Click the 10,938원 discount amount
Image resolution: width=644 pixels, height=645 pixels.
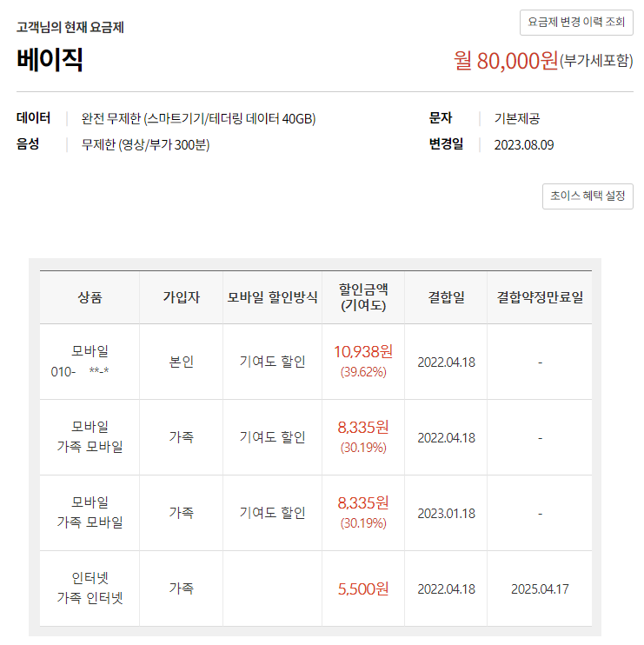pos(363,352)
